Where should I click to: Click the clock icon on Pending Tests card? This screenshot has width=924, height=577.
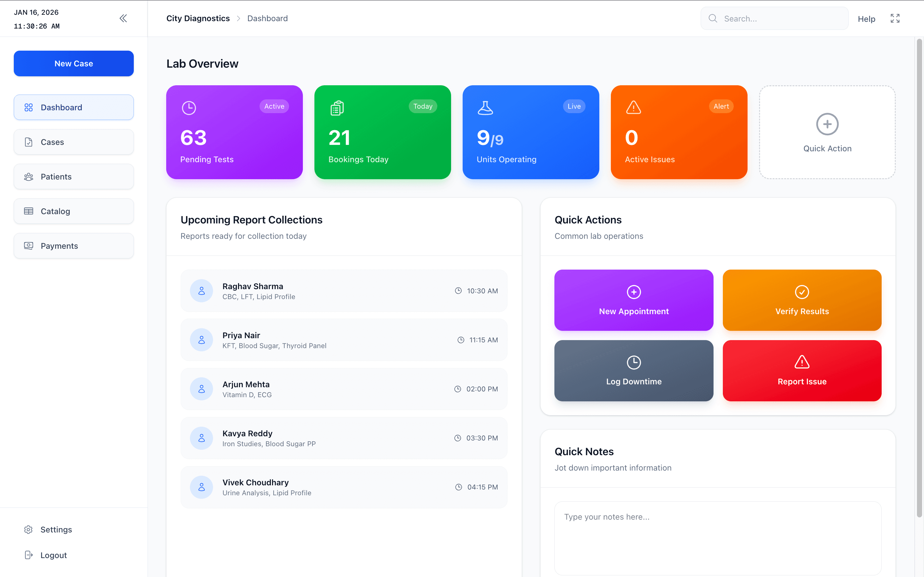(189, 108)
